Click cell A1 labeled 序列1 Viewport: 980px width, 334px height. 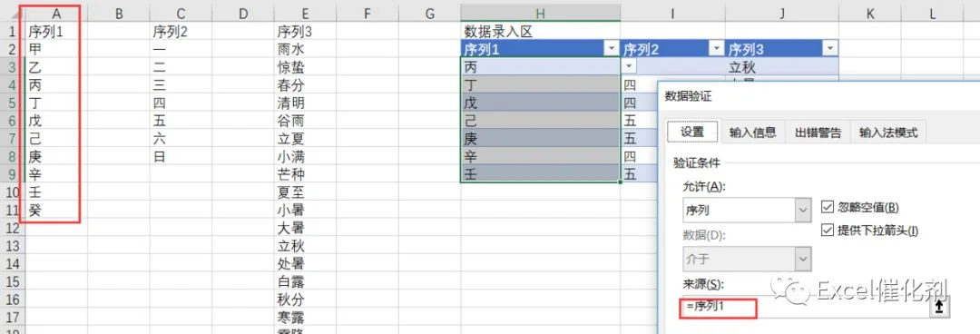click(55, 31)
